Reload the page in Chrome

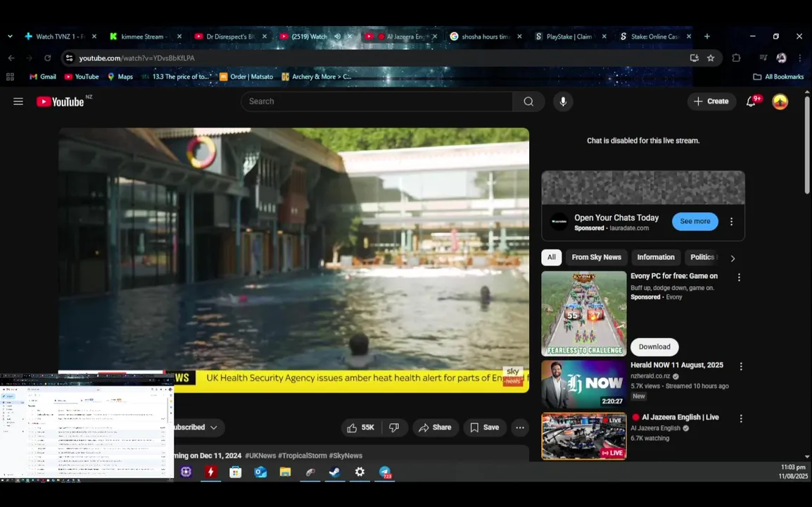tap(48, 58)
